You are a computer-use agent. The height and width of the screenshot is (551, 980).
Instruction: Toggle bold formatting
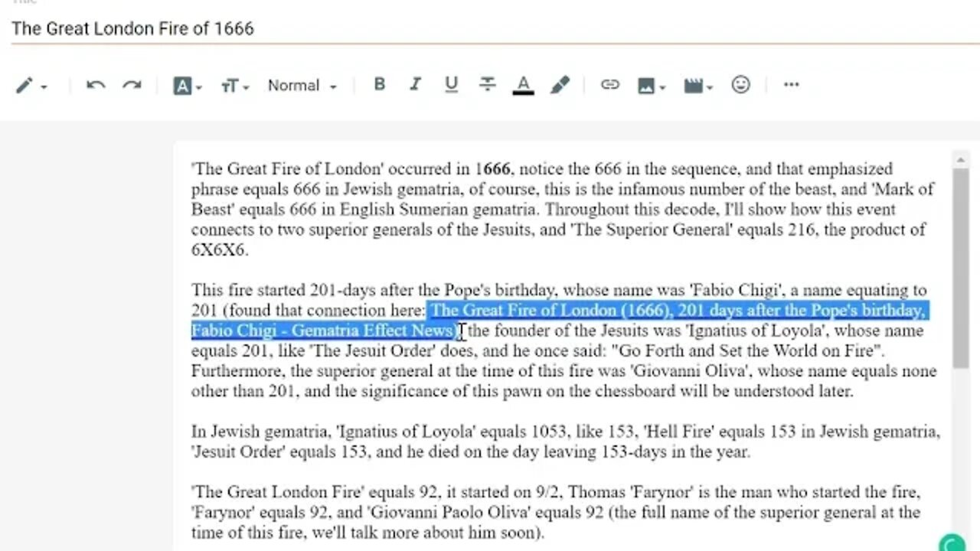[379, 85]
